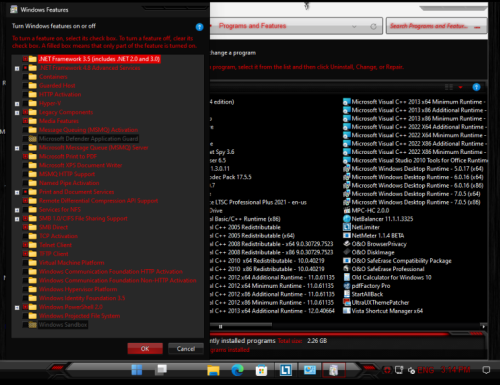Select Microsoft Visual Studio 2010 Tools icon
Image resolution: width=500 pixels, height=385 pixels.
(347, 160)
